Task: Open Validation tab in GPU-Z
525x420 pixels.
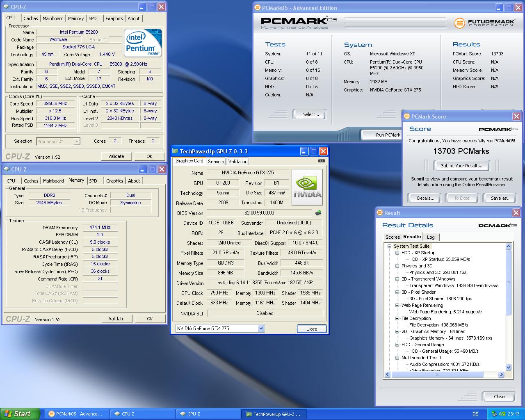Action: 238,162
